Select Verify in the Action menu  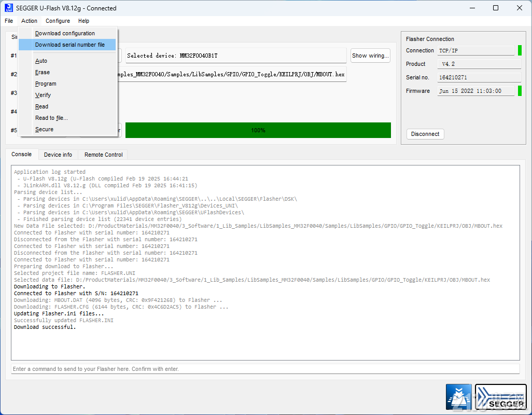pyautogui.click(x=67, y=95)
